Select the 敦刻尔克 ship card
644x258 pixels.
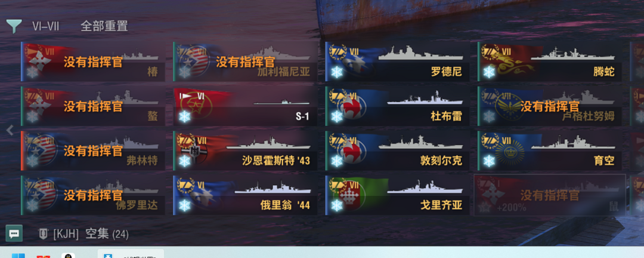click(x=397, y=150)
